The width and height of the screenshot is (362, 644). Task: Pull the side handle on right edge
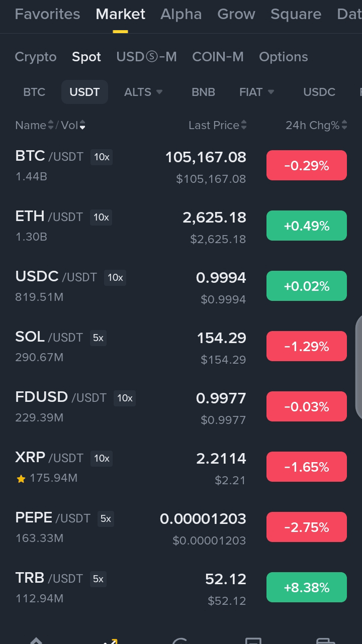point(358,367)
